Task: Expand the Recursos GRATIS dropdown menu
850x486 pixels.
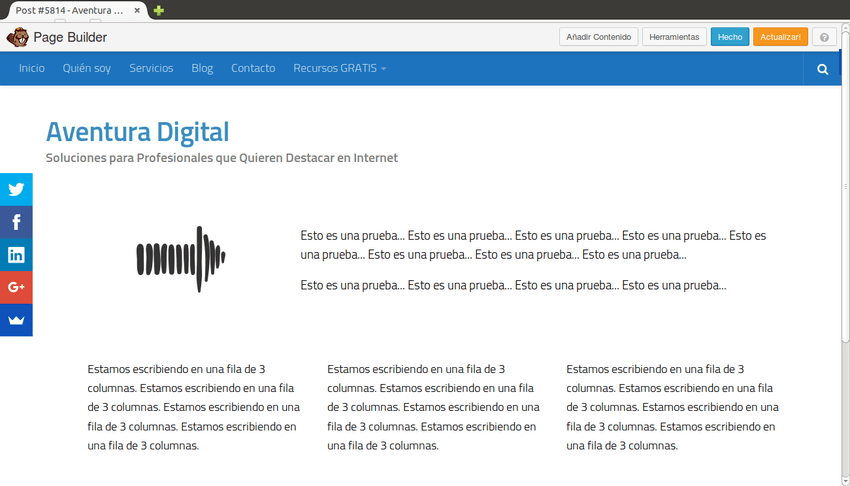Action: point(339,69)
